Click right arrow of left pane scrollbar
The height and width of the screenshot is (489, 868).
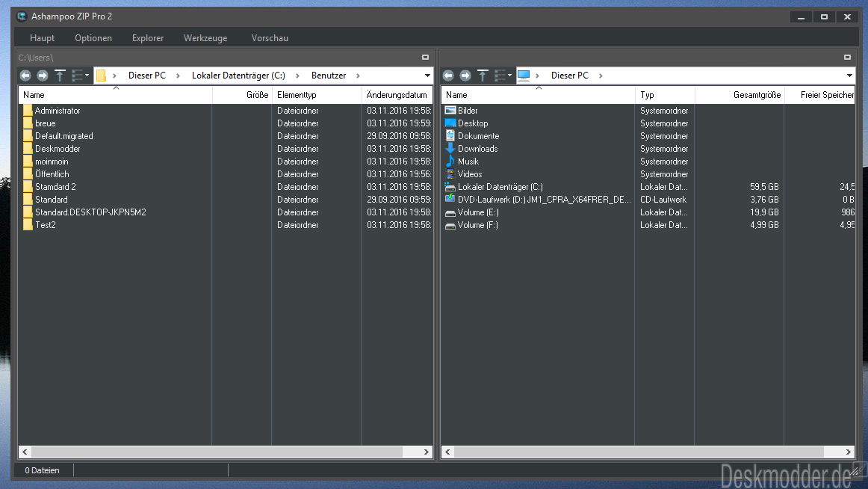pos(427,452)
